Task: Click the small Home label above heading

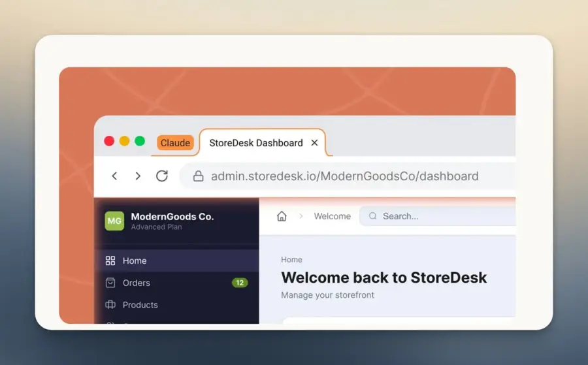Action: pyautogui.click(x=291, y=260)
